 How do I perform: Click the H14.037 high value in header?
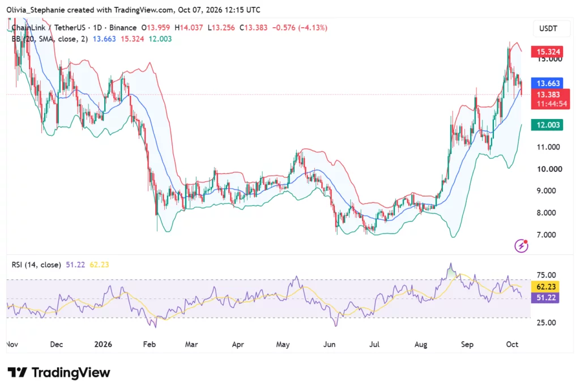coord(189,28)
